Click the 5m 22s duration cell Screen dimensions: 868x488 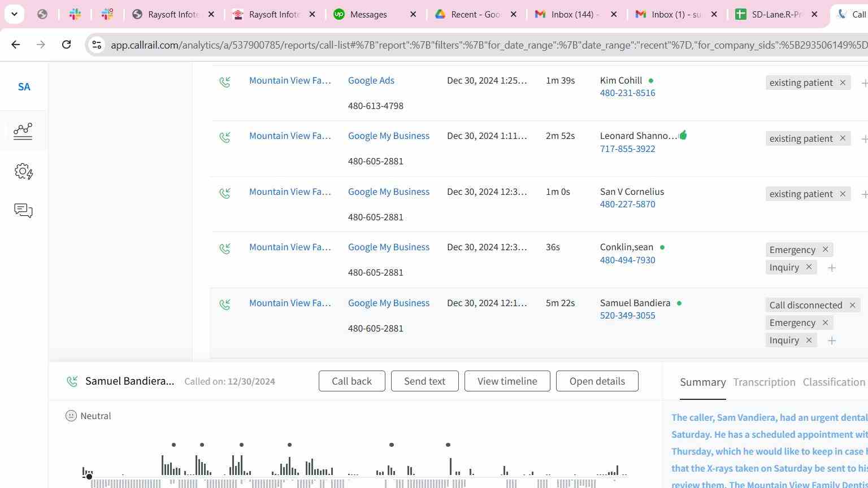pyautogui.click(x=560, y=303)
